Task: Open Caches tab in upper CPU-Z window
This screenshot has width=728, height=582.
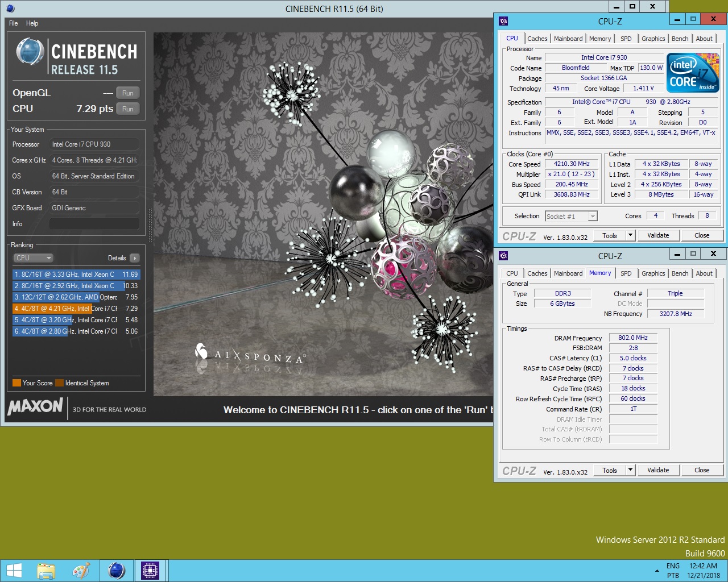Action: (x=537, y=39)
